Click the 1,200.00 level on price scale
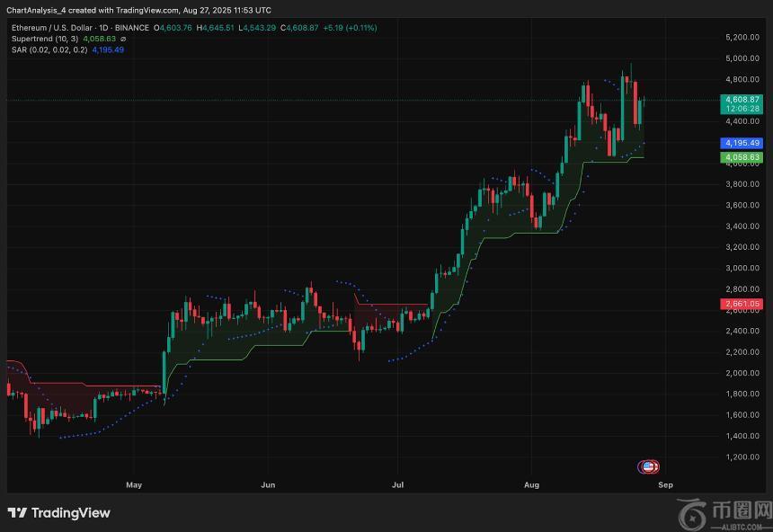Image resolution: width=773 pixels, height=532 pixels. tap(742, 457)
